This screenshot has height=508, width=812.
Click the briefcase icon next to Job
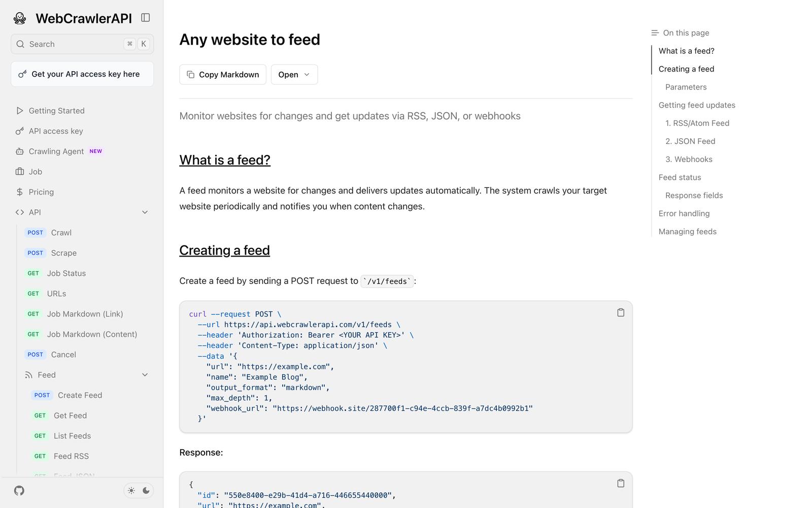19,172
